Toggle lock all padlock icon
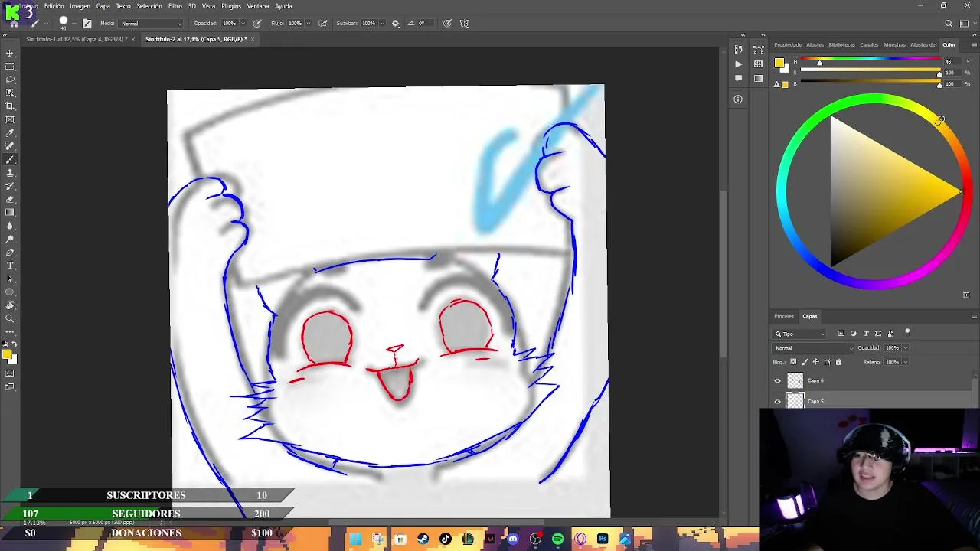The height and width of the screenshot is (551, 980). point(838,362)
